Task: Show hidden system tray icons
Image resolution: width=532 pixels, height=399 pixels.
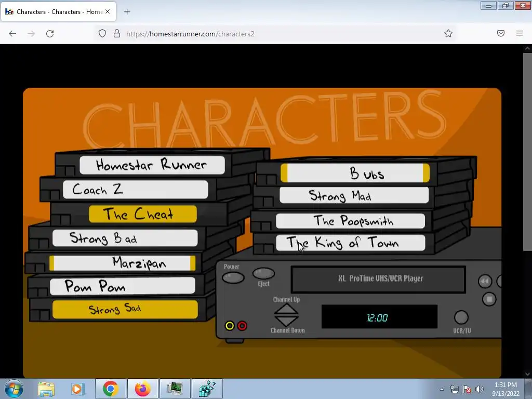Action: click(x=442, y=389)
